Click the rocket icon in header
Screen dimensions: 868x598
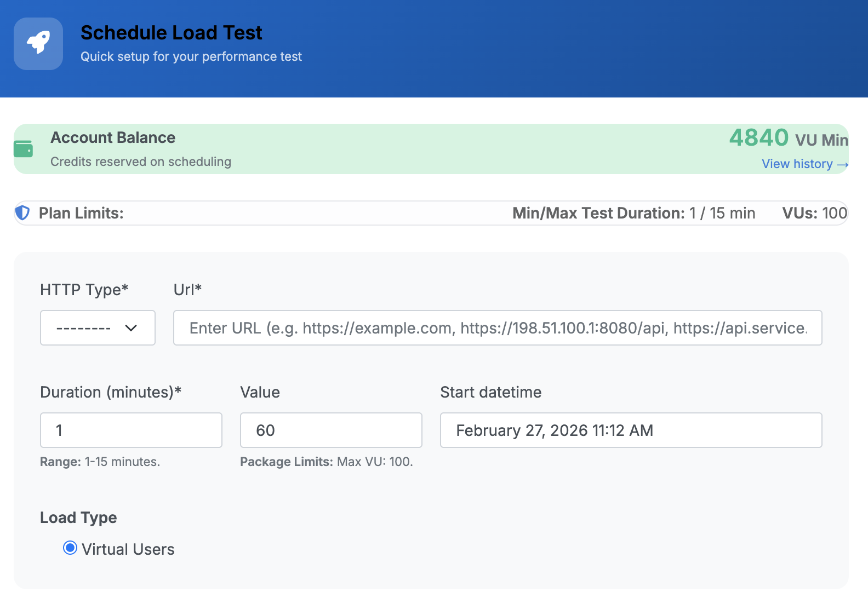tap(38, 43)
